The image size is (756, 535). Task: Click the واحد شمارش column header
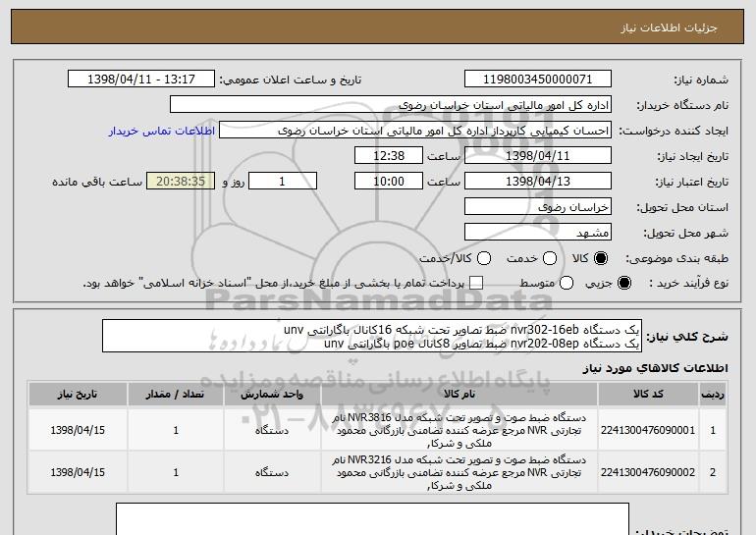tap(272, 395)
